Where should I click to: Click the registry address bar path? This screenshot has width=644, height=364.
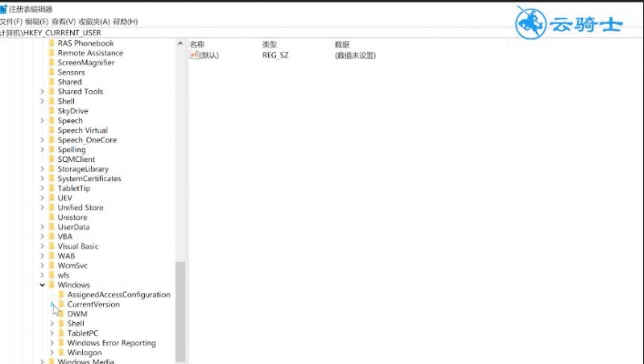coord(51,33)
